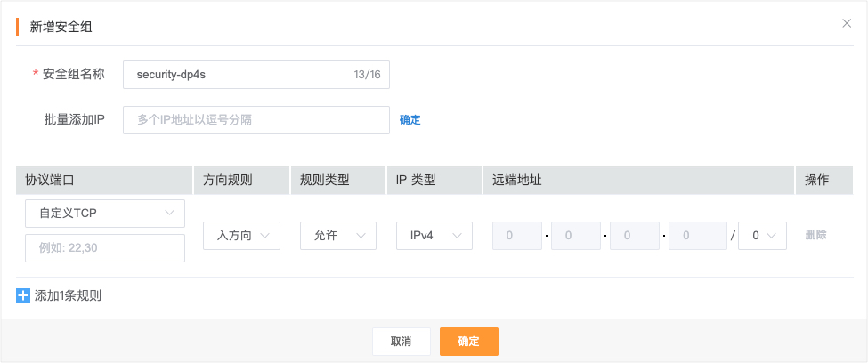
Task: Click the 添加1条规则 link text
Action: coord(68,295)
